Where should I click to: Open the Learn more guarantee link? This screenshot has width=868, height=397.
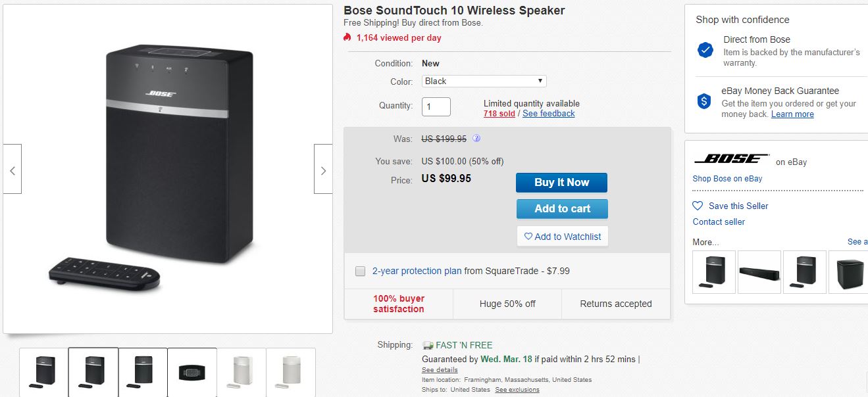(792, 114)
